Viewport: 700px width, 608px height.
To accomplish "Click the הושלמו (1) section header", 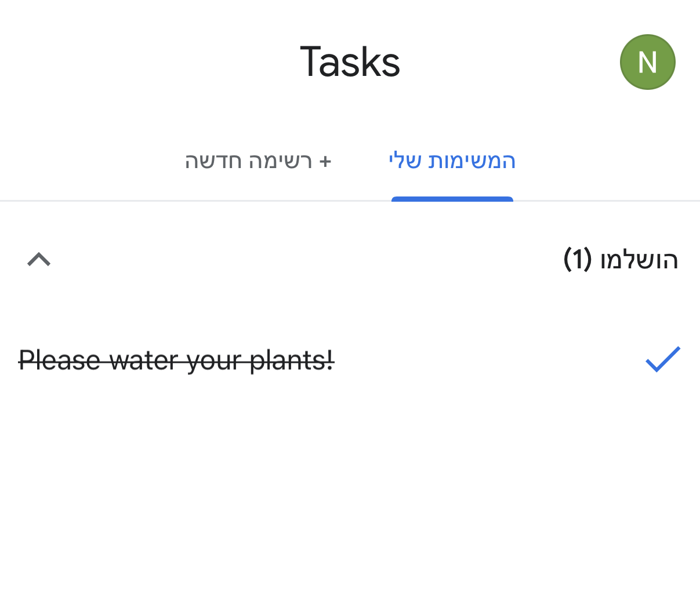I will coord(620,259).
